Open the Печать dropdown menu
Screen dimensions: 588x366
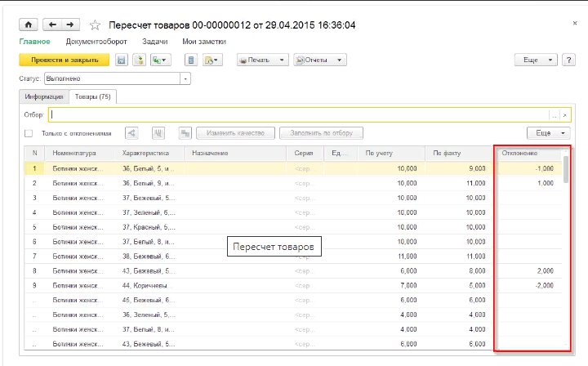point(262,60)
